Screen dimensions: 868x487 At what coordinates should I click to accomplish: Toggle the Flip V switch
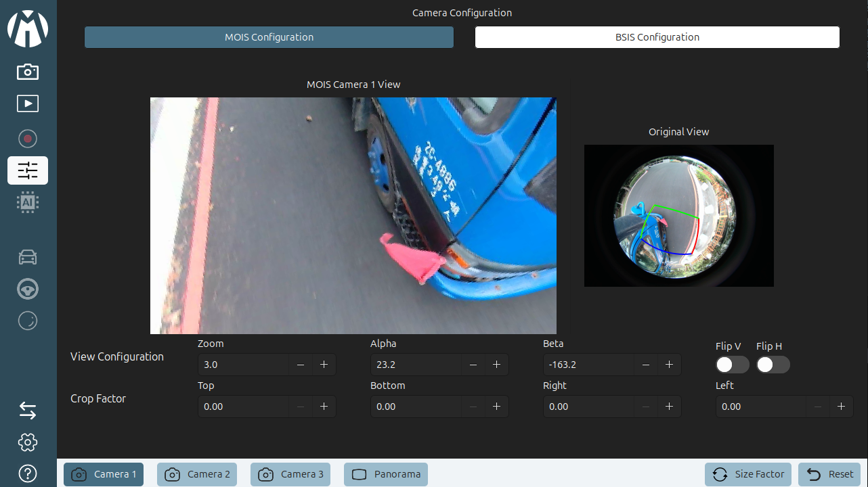tap(732, 365)
